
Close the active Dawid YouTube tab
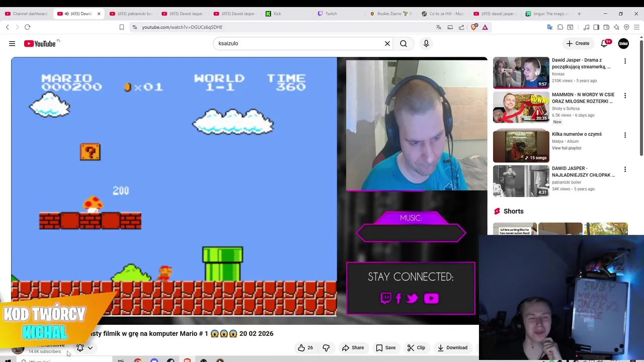99,14
